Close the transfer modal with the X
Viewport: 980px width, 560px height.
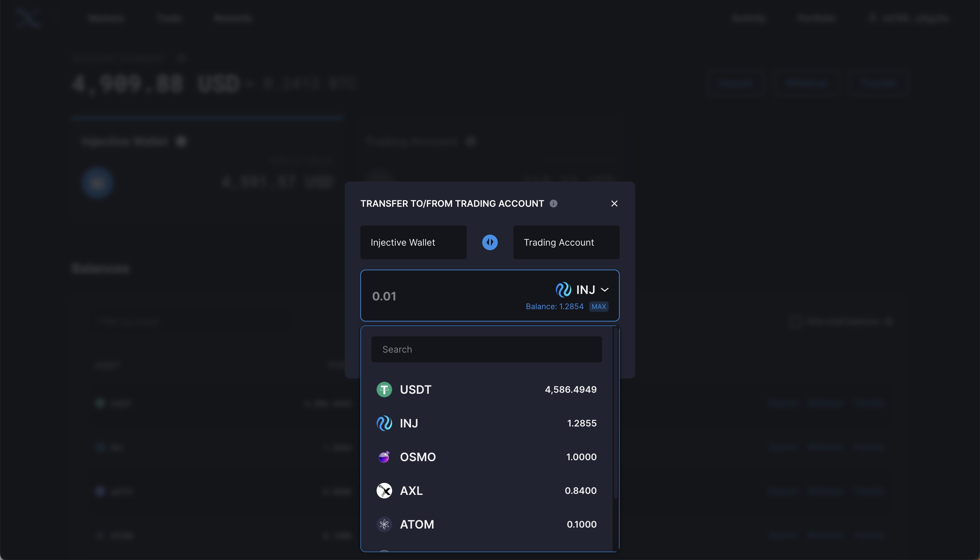[x=614, y=204]
